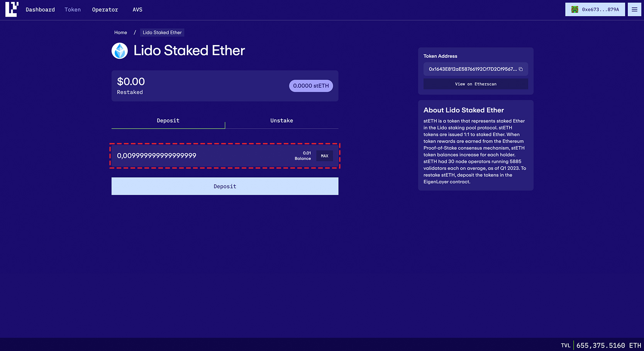
Task: Click the Lido Staked Ether token logo
Action: (x=120, y=51)
